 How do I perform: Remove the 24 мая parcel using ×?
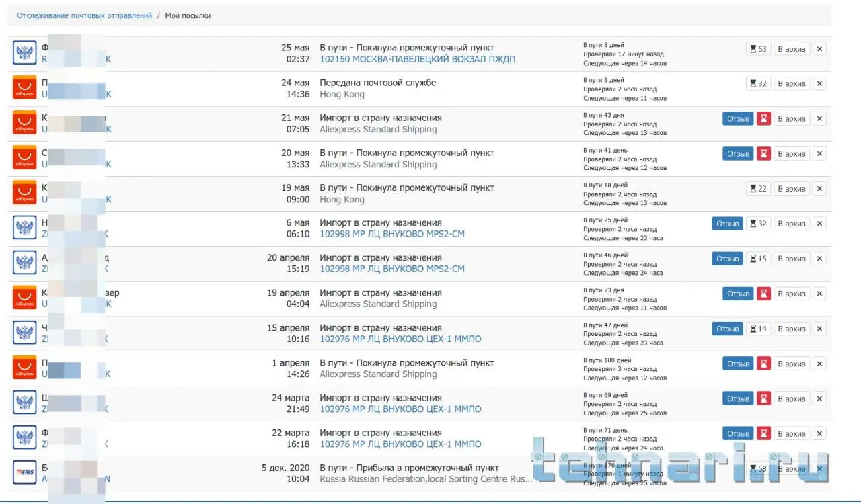[x=819, y=84]
